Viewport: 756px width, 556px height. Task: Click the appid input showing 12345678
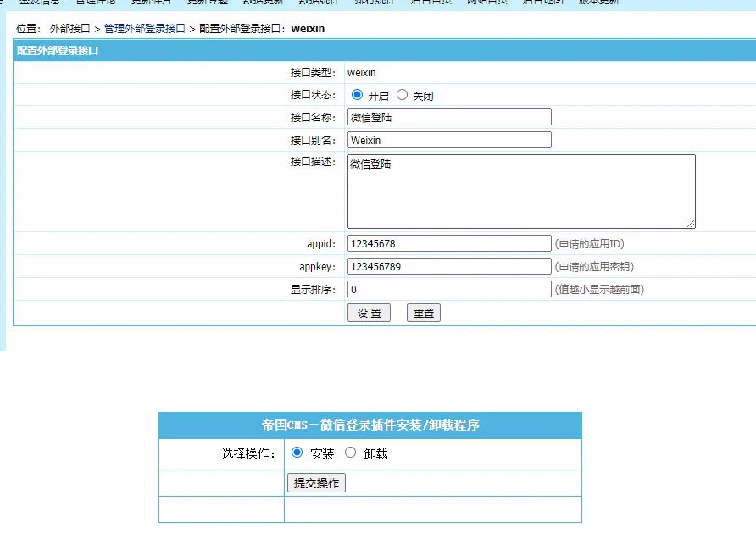click(449, 243)
